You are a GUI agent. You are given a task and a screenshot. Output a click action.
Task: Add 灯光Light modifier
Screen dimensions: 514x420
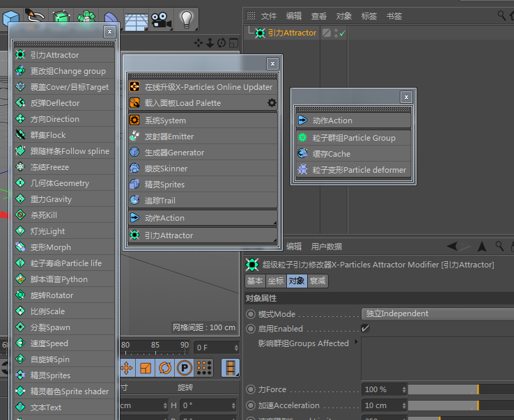tap(64, 231)
